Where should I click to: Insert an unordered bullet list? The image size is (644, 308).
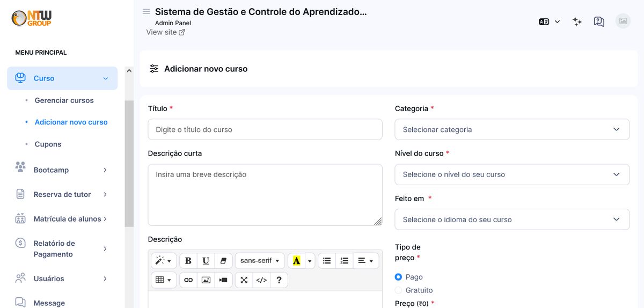[x=327, y=261]
